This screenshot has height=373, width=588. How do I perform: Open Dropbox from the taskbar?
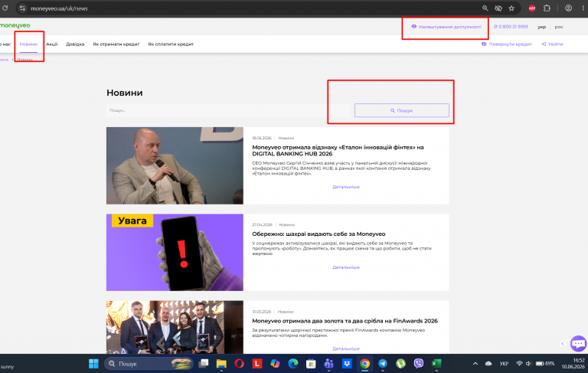347,364
